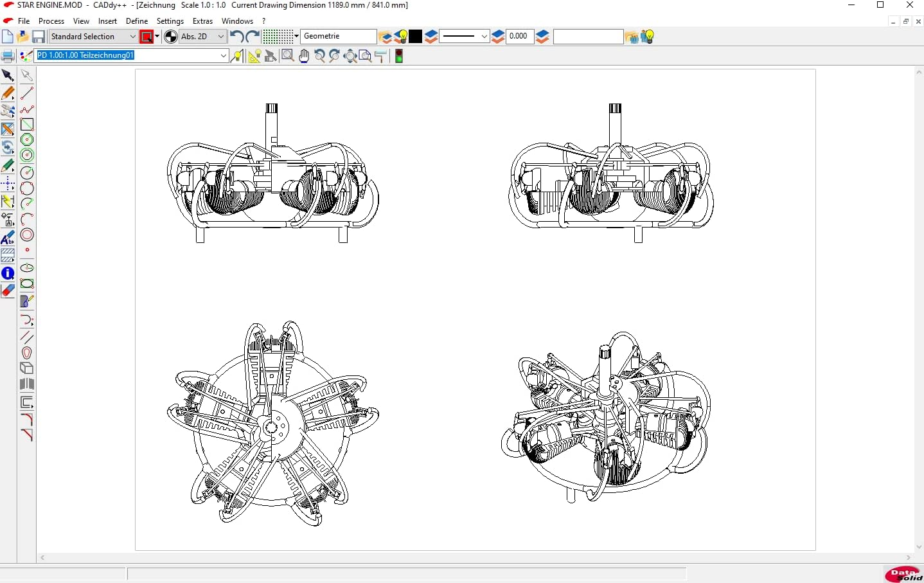Toggle the layer lamp visibility icon
Viewport: 924px width, 583px height.
point(402,37)
